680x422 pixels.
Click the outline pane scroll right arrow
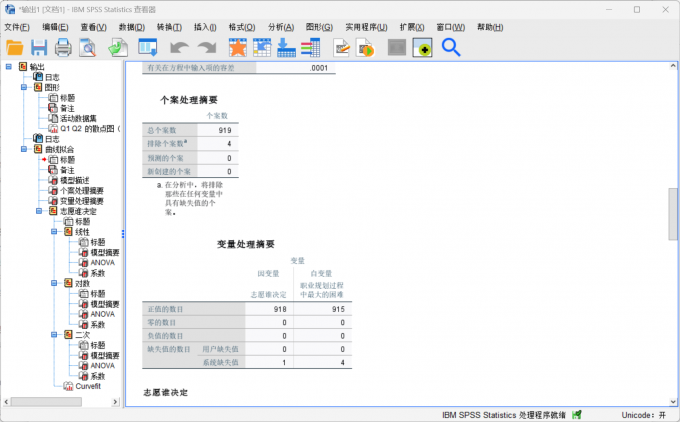click(115, 402)
